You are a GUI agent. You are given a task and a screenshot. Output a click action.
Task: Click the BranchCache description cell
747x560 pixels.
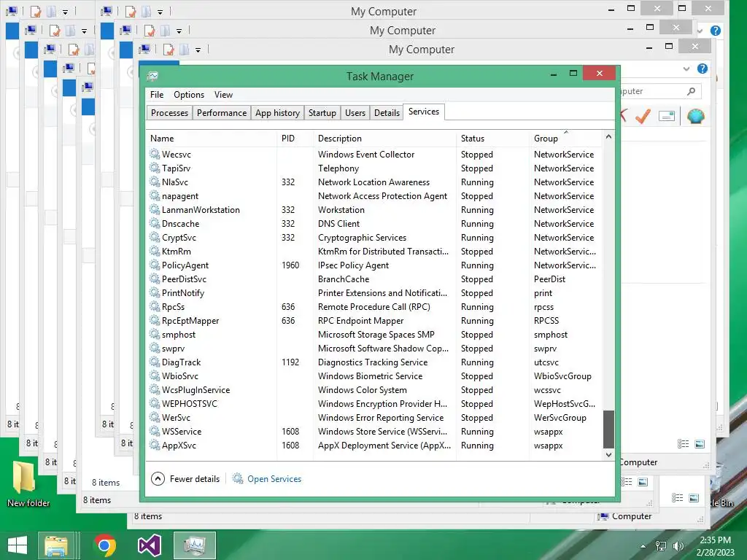click(344, 279)
